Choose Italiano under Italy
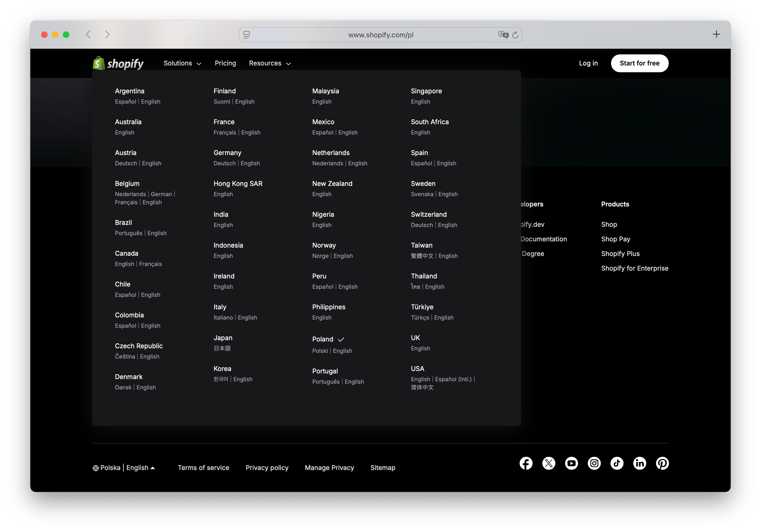This screenshot has width=761, height=532. (x=223, y=317)
